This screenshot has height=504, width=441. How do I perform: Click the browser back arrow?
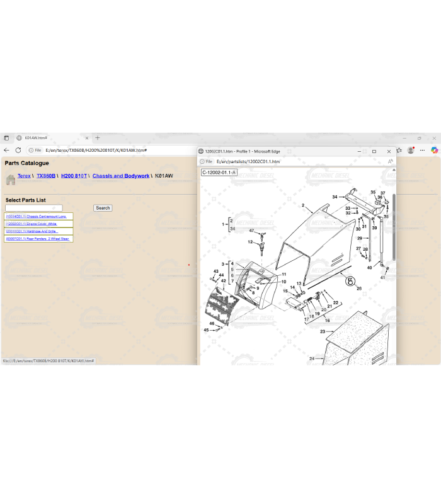point(6,151)
